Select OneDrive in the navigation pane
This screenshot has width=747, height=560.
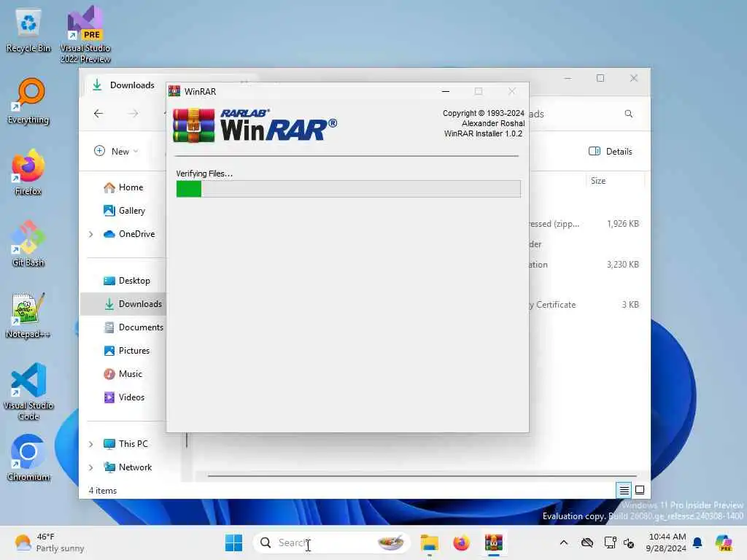[x=129, y=234]
